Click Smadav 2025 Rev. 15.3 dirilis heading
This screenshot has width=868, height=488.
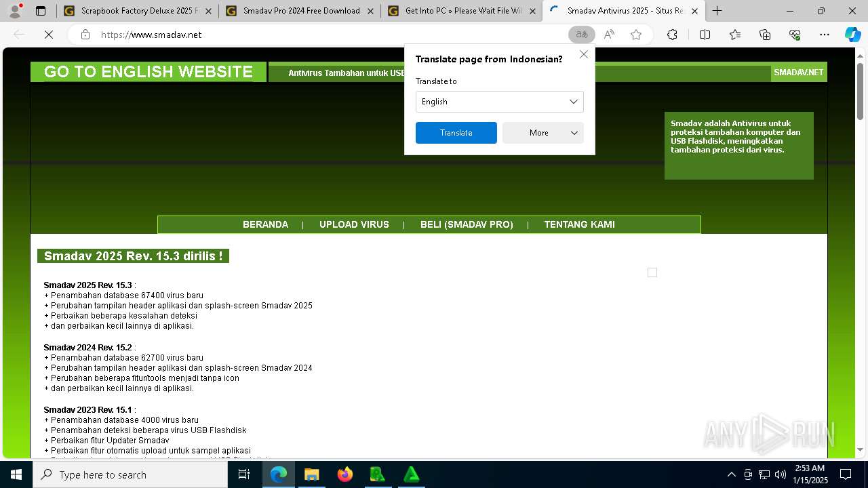point(133,256)
